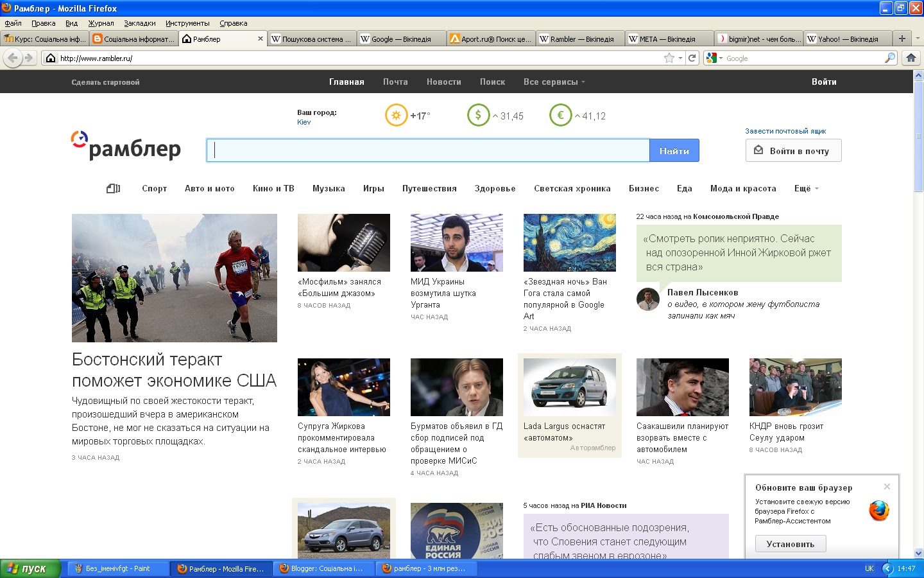Click Сделать стартовой link
Screen dimensions: 924x578
(x=105, y=82)
